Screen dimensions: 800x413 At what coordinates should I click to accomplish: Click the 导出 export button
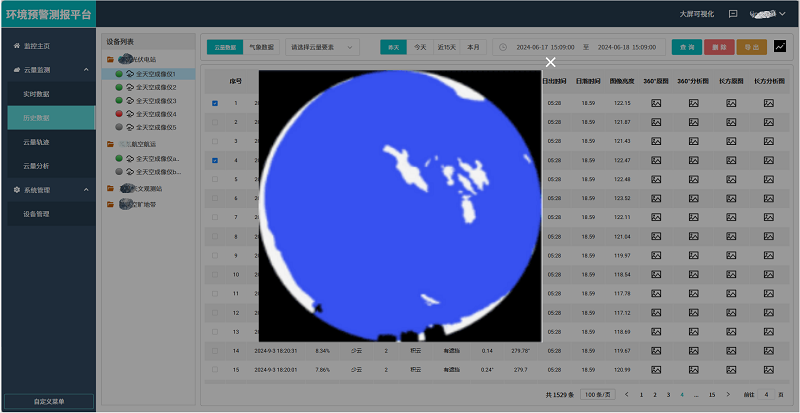coord(751,47)
